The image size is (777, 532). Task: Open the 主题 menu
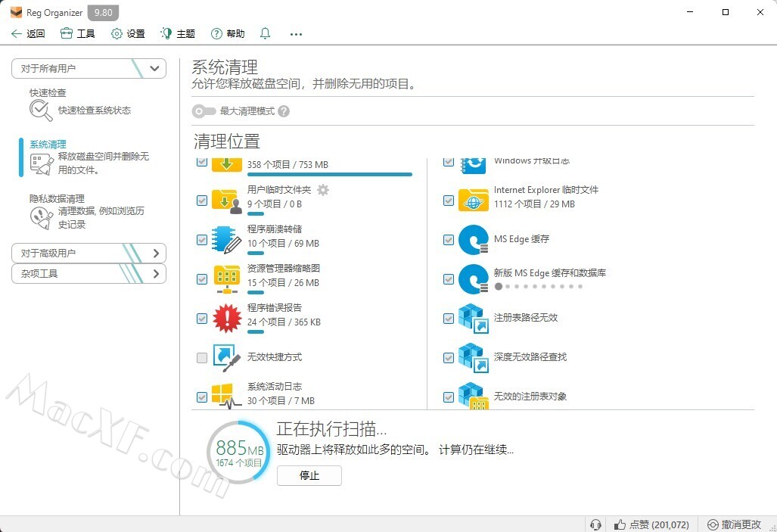pos(178,34)
